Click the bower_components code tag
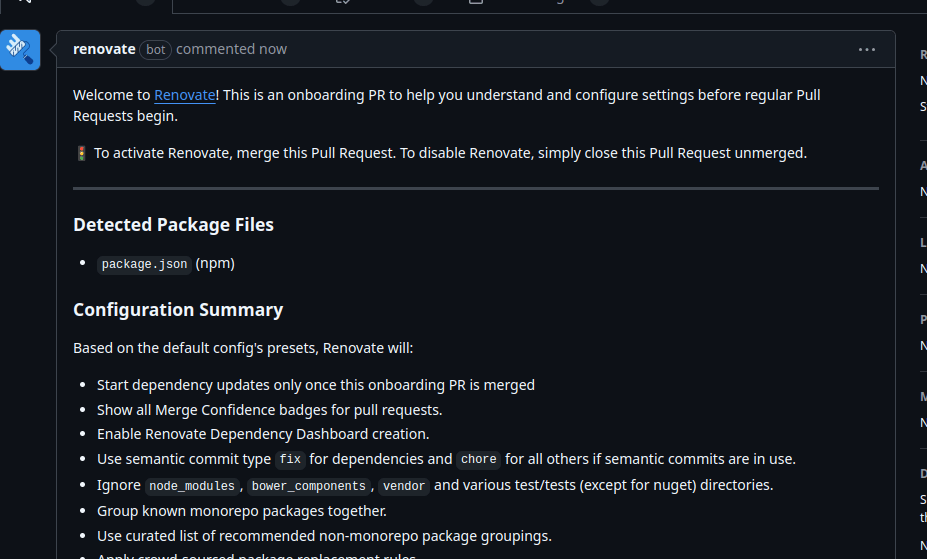927x559 pixels. click(x=308, y=486)
